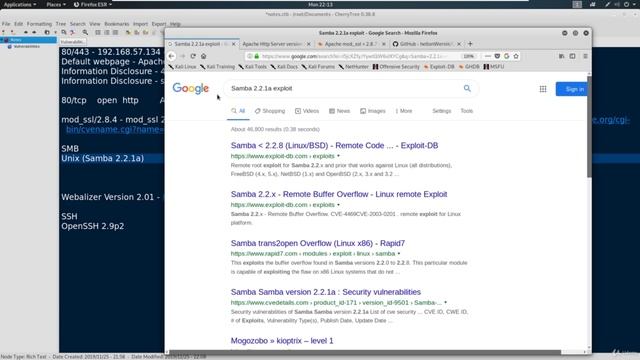
Task: Click the Firefox address bar URL
Action: tap(355, 56)
